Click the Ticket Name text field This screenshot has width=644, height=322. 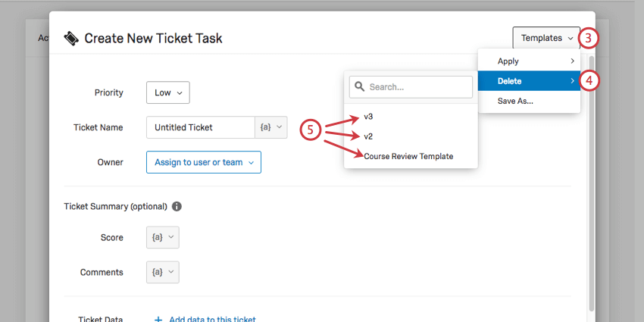click(201, 127)
